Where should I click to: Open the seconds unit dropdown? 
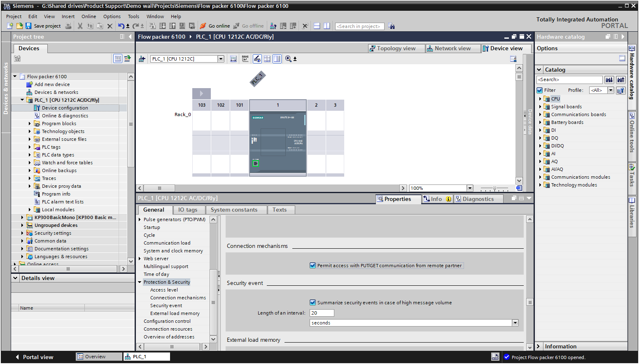515,323
